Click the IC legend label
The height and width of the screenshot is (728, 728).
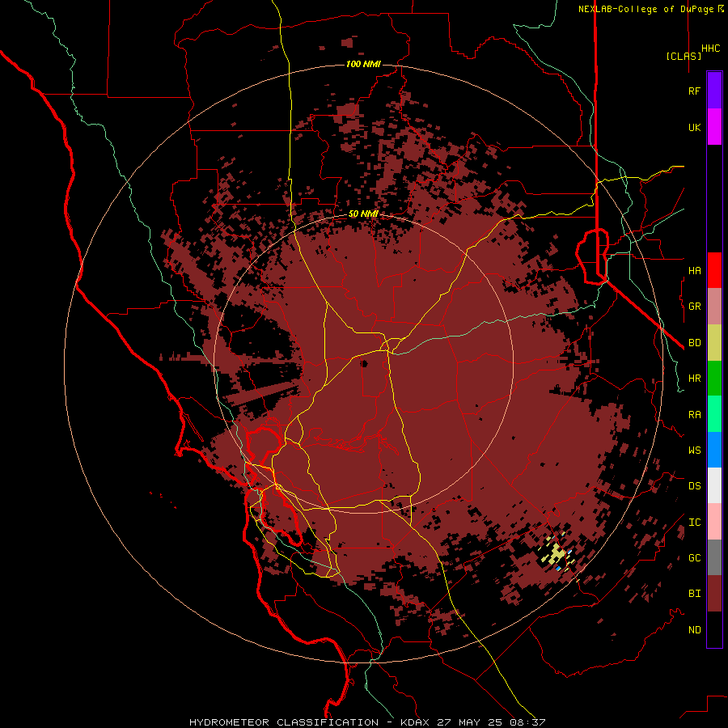point(694,523)
